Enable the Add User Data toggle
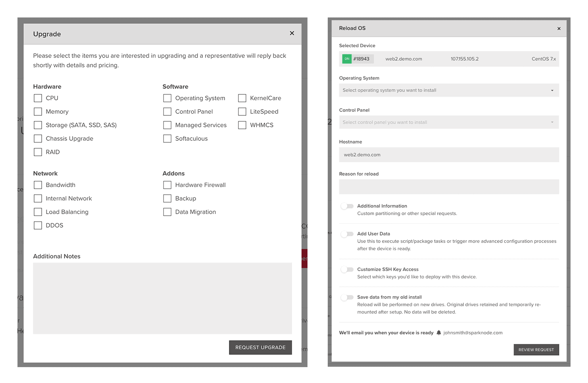This screenshot has height=383, width=588. click(x=347, y=234)
